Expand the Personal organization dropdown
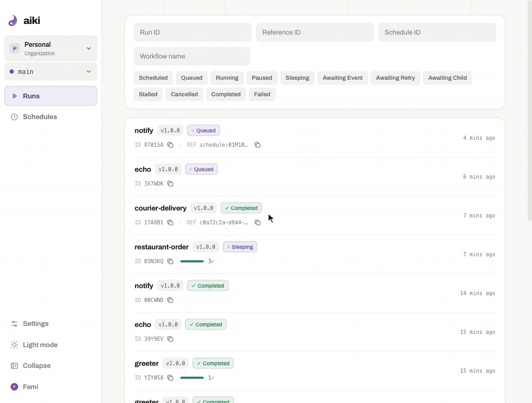532x403 pixels. coord(51,48)
